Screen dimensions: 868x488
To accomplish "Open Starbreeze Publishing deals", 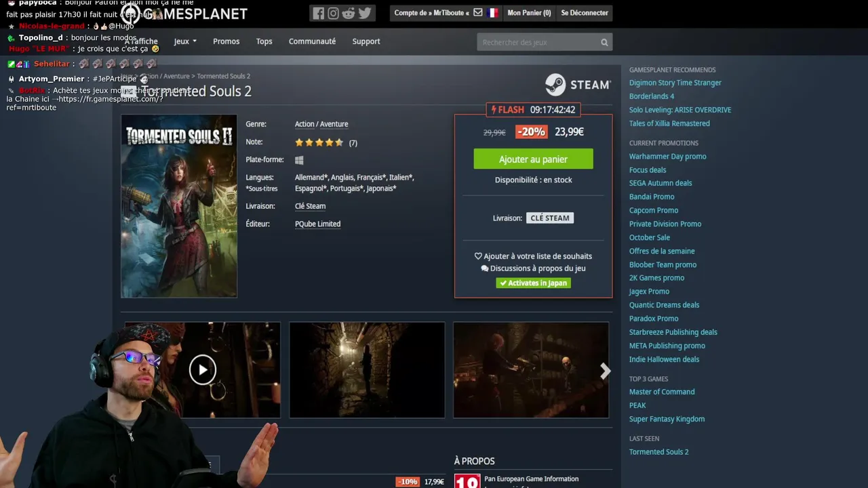I will click(673, 332).
